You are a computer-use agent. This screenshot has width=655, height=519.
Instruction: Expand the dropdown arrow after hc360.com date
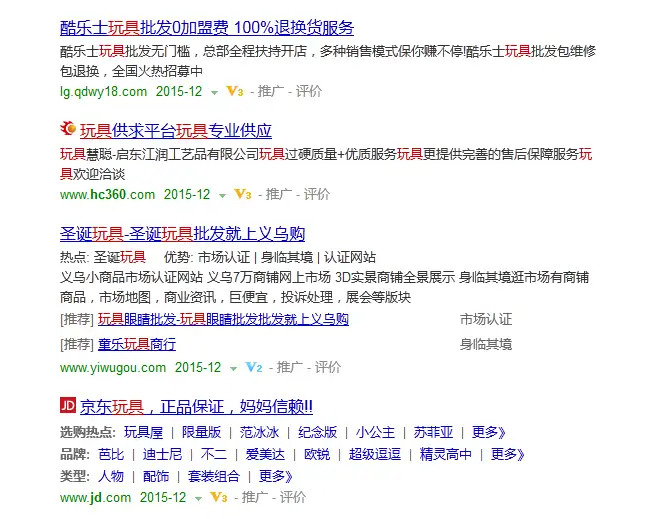pyautogui.click(x=222, y=196)
